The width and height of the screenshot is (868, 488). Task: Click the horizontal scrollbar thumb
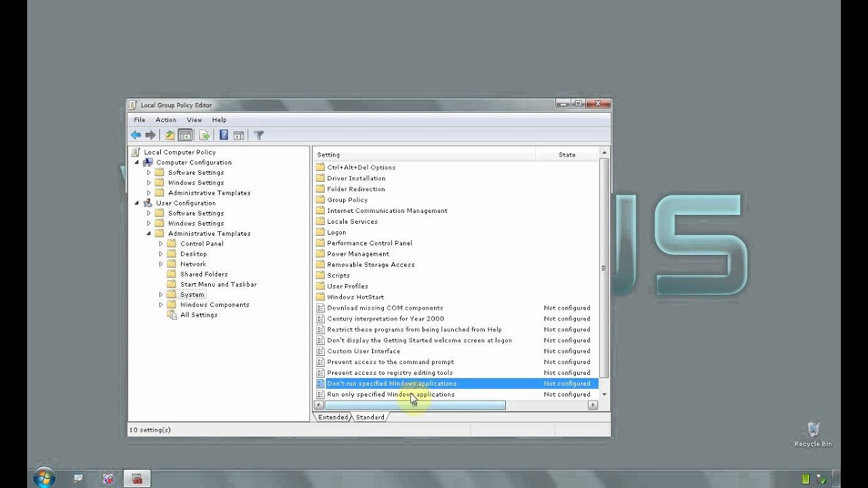415,405
